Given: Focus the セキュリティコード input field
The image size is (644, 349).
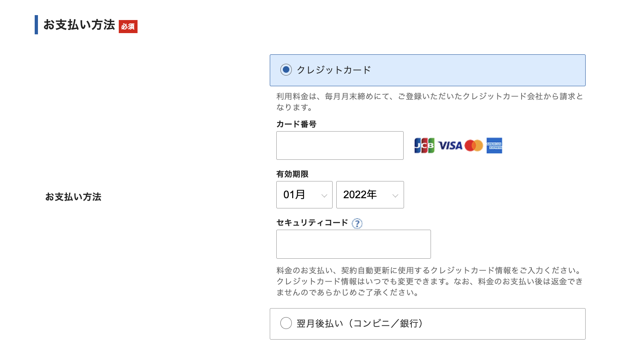Looking at the screenshot, I should pyautogui.click(x=353, y=244).
